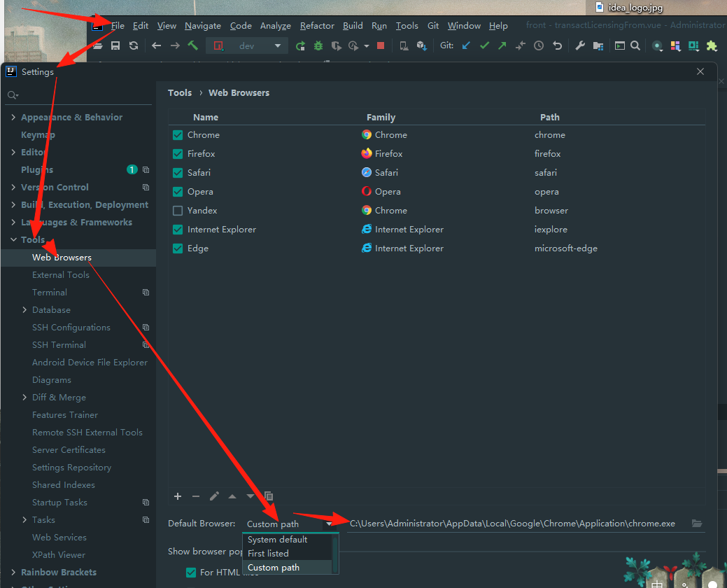Uncheck the Opera browser checkbox
Screen dimensions: 727x588
[178, 192]
